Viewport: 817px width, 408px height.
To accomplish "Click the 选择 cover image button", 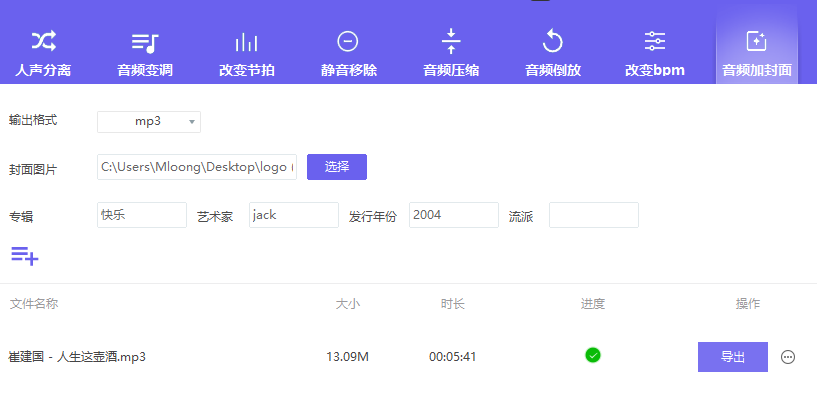I will (x=337, y=167).
